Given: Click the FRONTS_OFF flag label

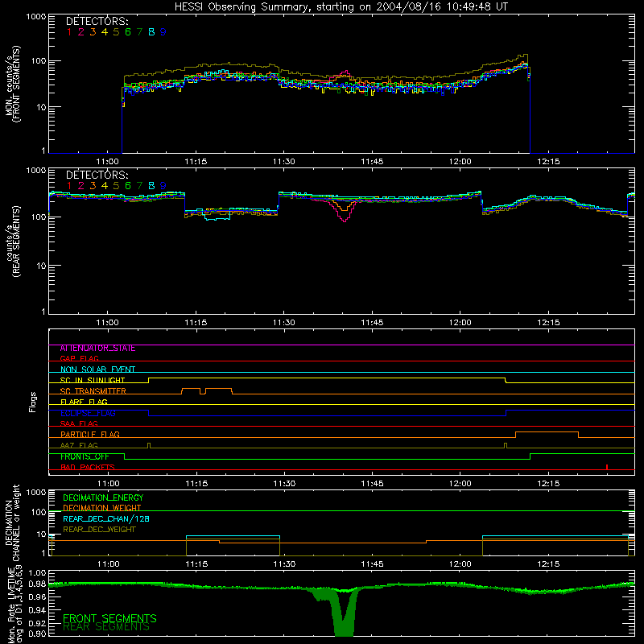Looking at the screenshot, I should (85, 456).
